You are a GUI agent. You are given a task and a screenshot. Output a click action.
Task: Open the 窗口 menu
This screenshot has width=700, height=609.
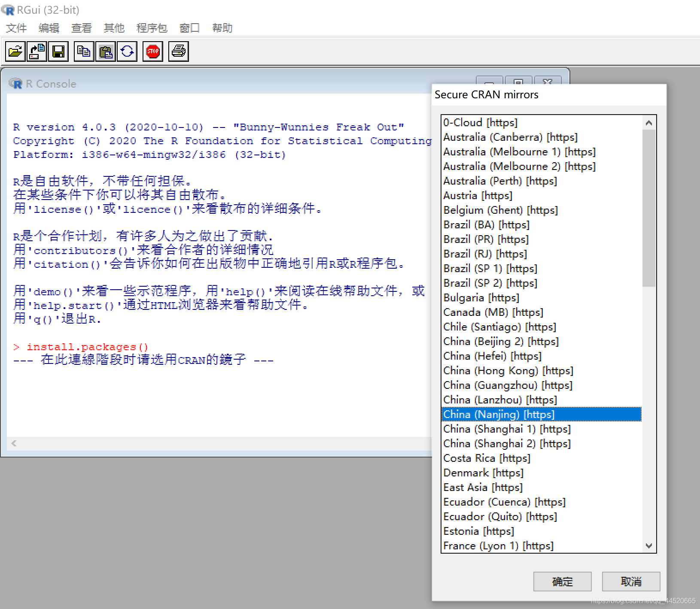pyautogui.click(x=190, y=28)
